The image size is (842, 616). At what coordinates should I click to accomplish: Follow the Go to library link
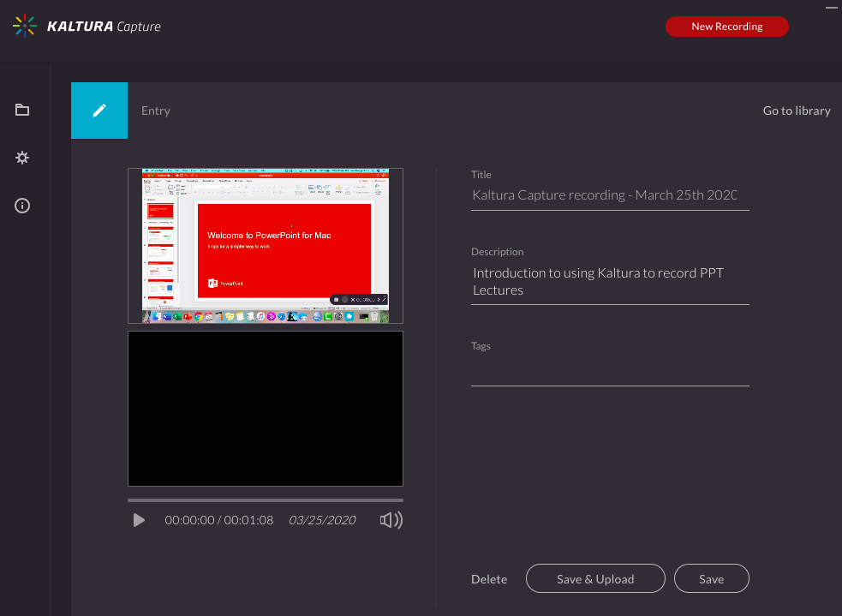796,111
